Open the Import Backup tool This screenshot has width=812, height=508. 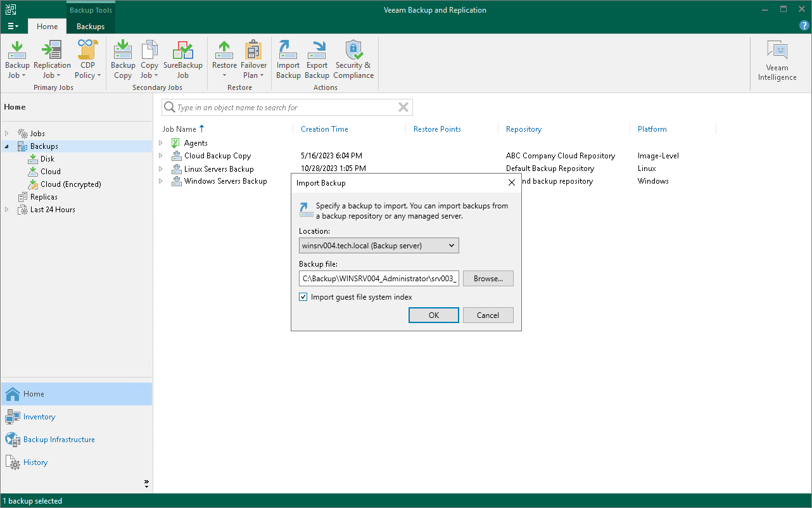coord(288,57)
